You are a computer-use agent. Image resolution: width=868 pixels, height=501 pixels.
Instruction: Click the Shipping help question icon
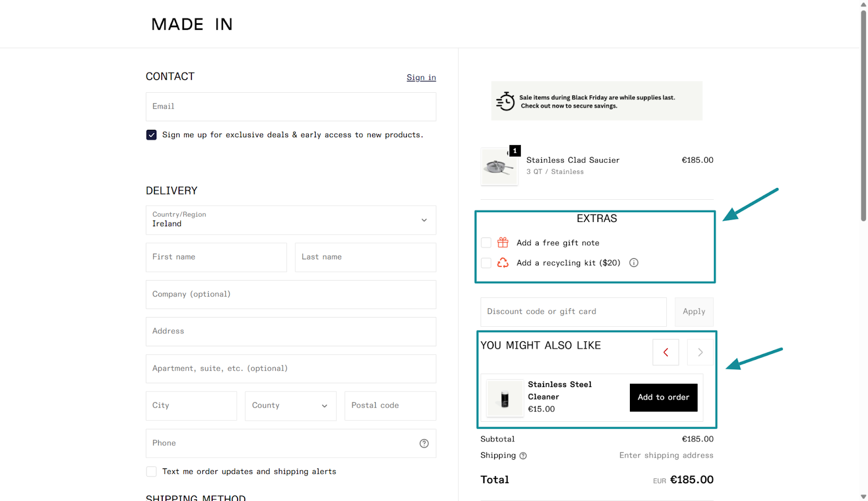(523, 456)
